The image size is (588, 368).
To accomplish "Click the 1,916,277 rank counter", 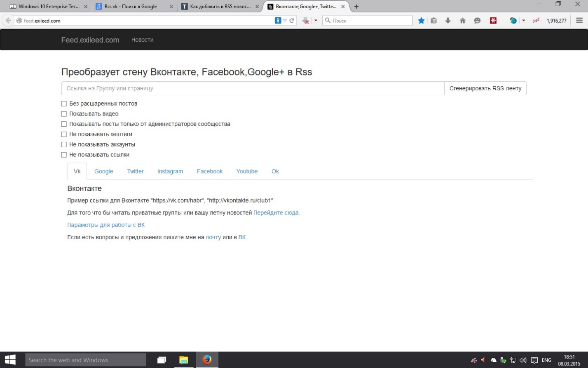I will [x=556, y=21].
